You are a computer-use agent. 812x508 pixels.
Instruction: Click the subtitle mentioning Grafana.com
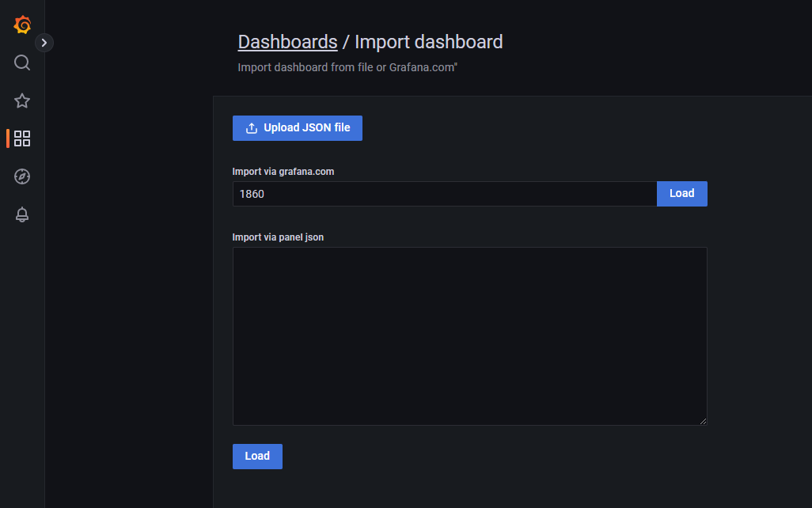[x=347, y=67]
